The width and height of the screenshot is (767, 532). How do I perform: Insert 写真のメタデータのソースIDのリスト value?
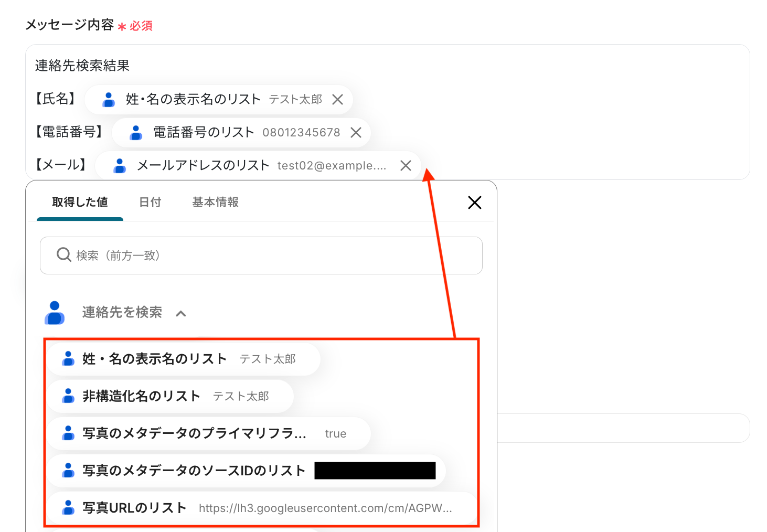coord(247,471)
